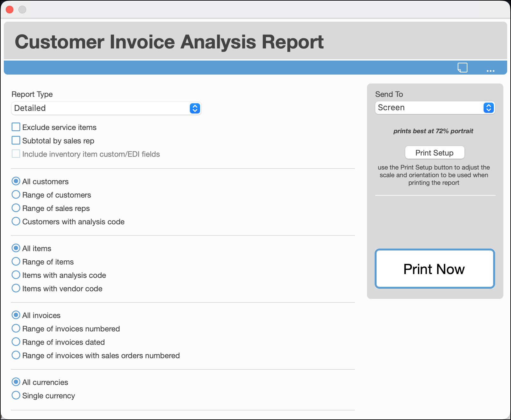The height and width of the screenshot is (420, 511).
Task: Open the Send To dropdown
Action: [435, 108]
